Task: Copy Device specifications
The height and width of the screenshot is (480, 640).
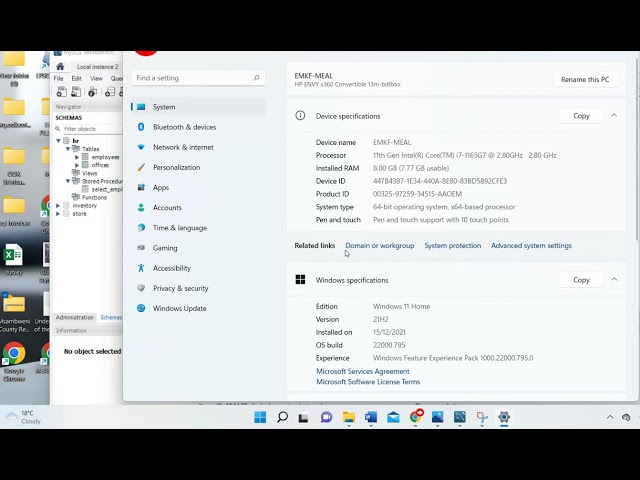Action: click(x=581, y=116)
